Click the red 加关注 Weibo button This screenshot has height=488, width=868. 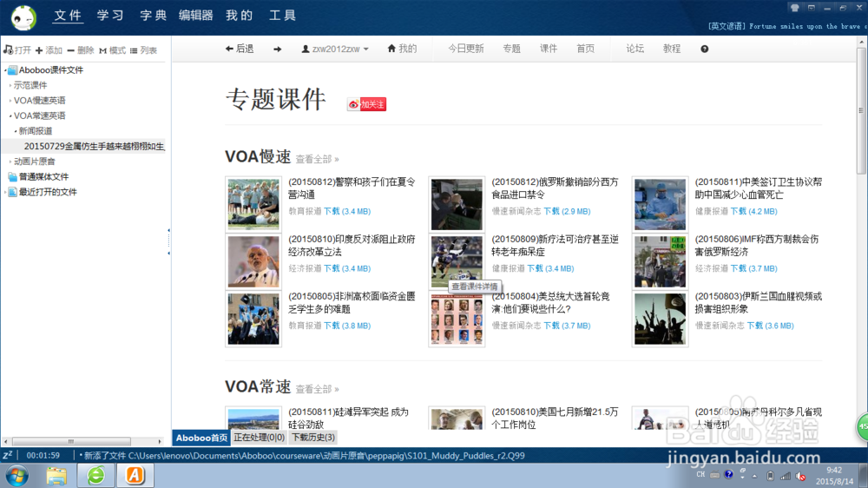pos(366,104)
